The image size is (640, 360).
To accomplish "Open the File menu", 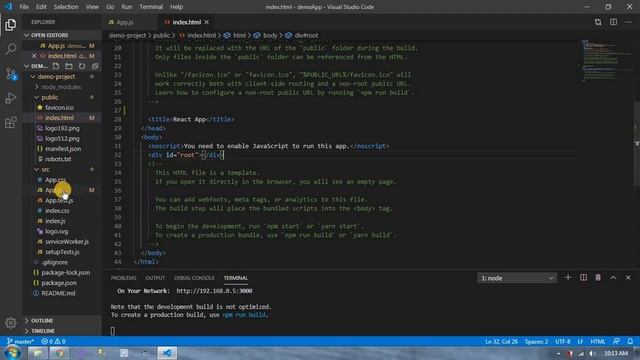I will coord(24,7).
